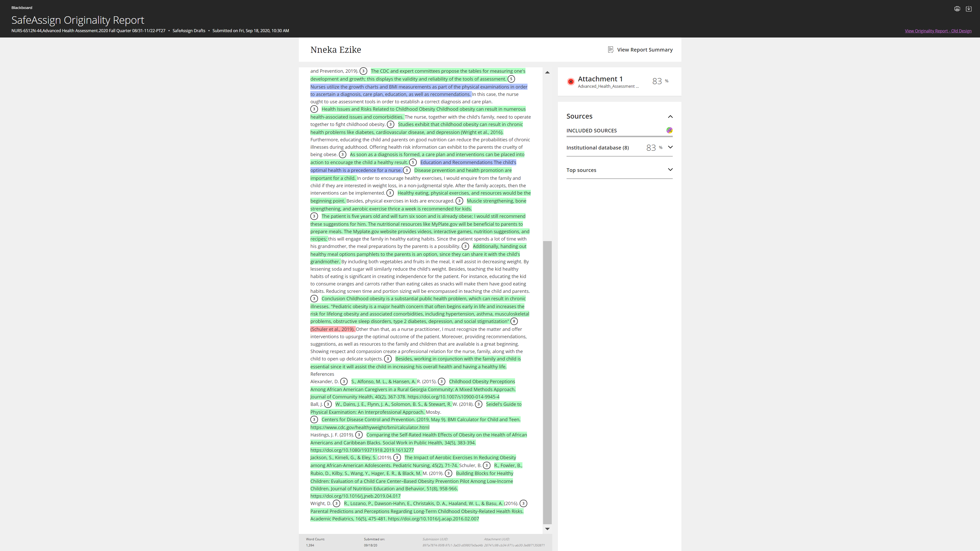Click the SafeAssign Drafts label in header

coord(189,31)
